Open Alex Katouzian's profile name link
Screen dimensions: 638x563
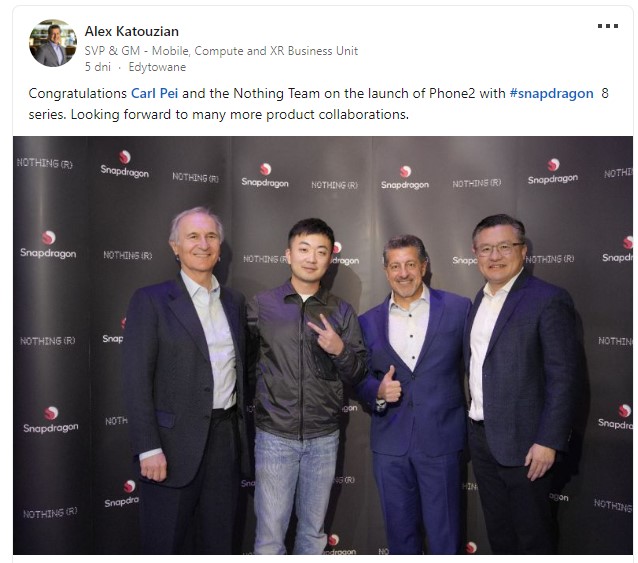coord(131,31)
